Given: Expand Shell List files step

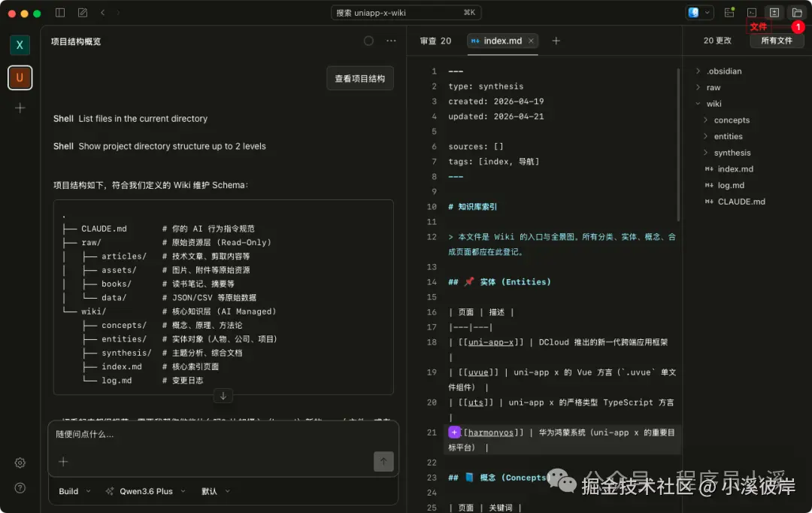Looking at the screenshot, I should (131, 119).
